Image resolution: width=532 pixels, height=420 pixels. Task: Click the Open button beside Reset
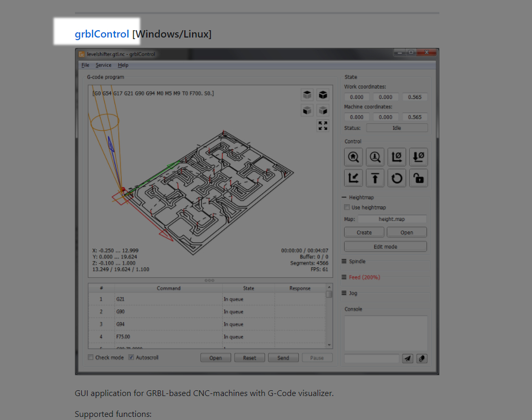point(216,358)
